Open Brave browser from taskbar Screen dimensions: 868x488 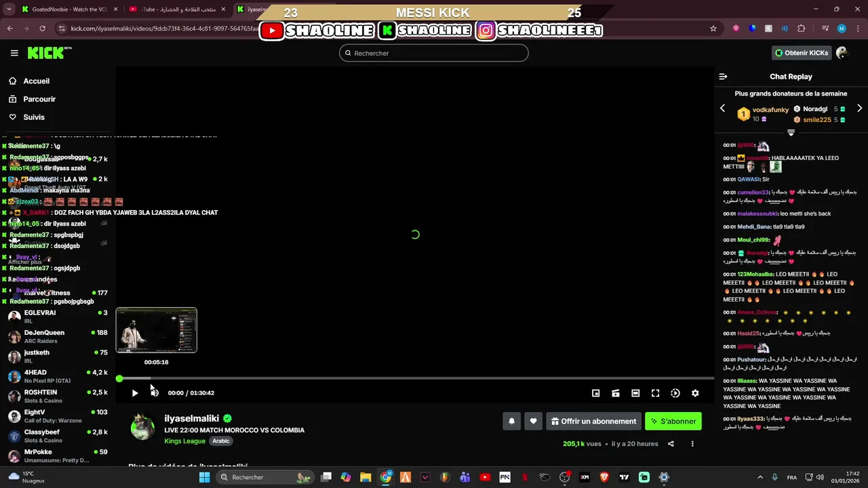click(x=604, y=477)
